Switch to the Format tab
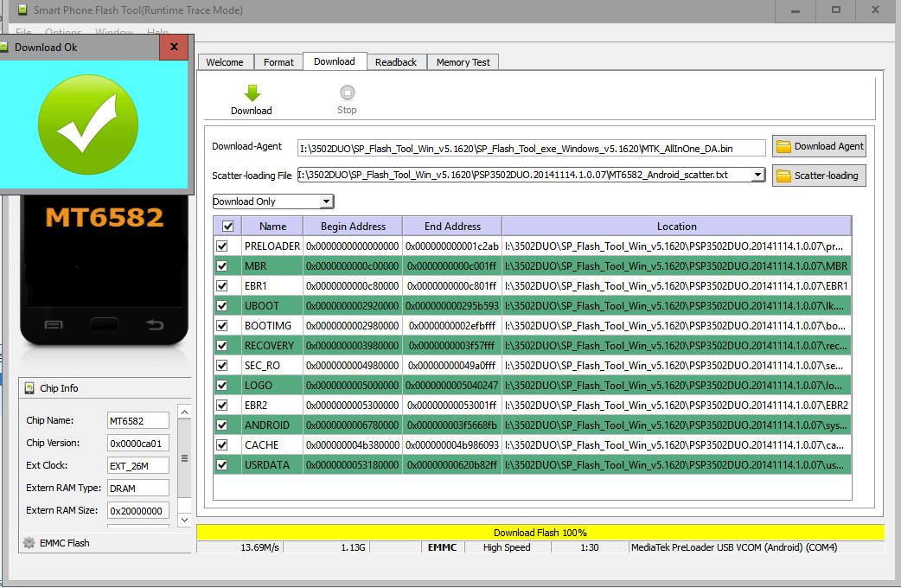Viewport: 901px width, 588px height. click(278, 62)
